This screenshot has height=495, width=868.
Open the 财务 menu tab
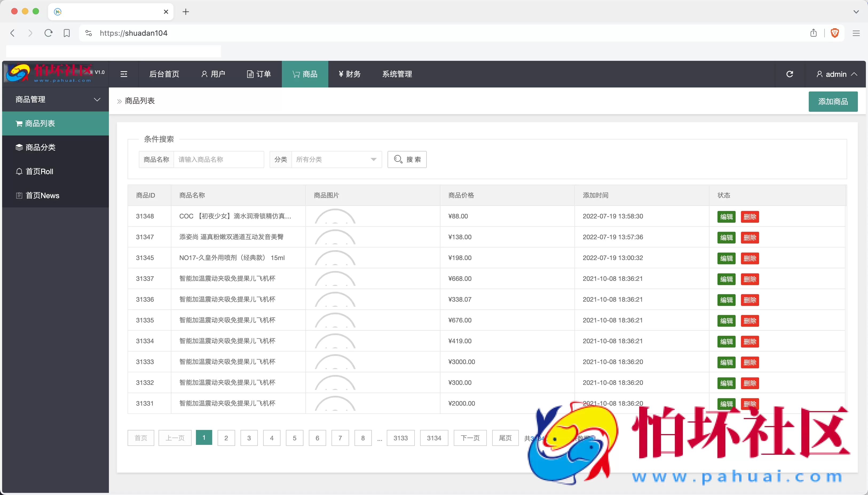click(x=349, y=74)
